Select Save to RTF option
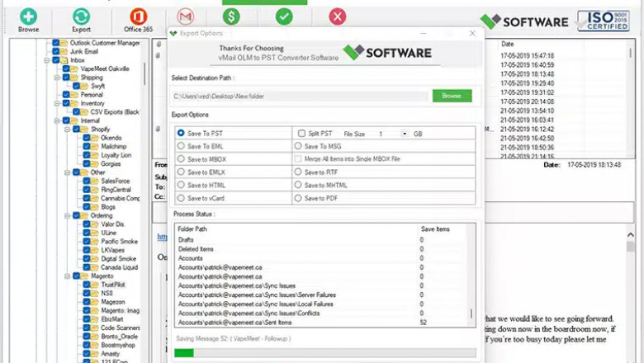 tap(298, 172)
